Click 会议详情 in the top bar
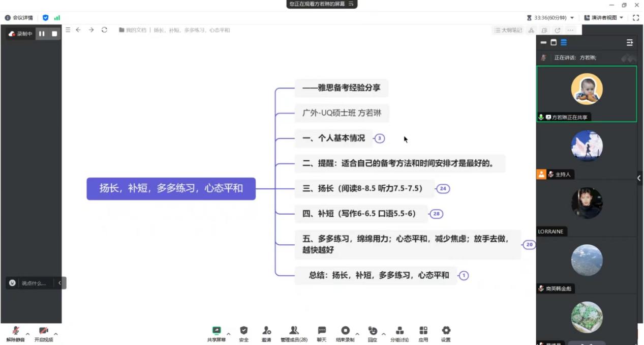 coord(19,17)
